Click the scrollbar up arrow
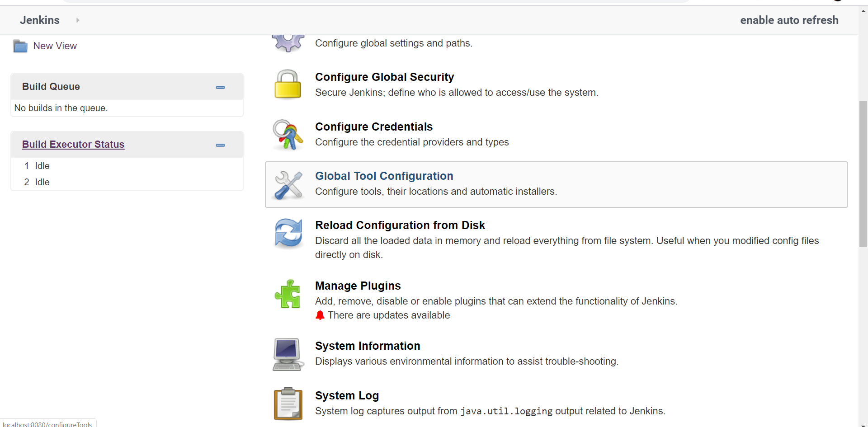The image size is (868, 427). (x=863, y=11)
